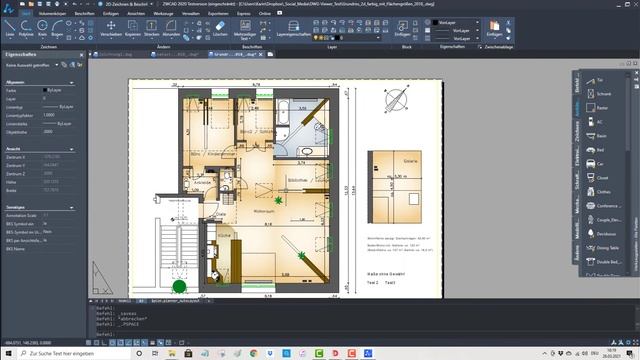
Task: Activate the Strecken stretch tool
Action: (x=151, y=28)
